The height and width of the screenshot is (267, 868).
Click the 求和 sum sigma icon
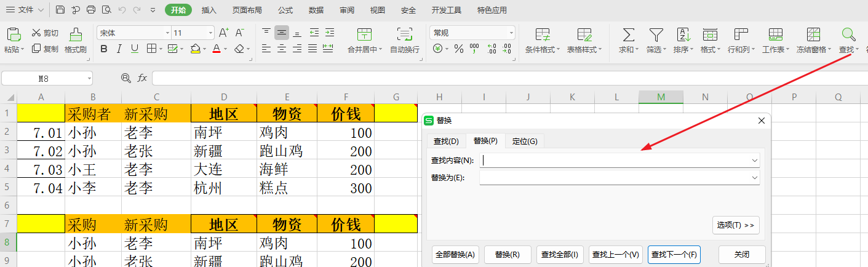point(629,34)
